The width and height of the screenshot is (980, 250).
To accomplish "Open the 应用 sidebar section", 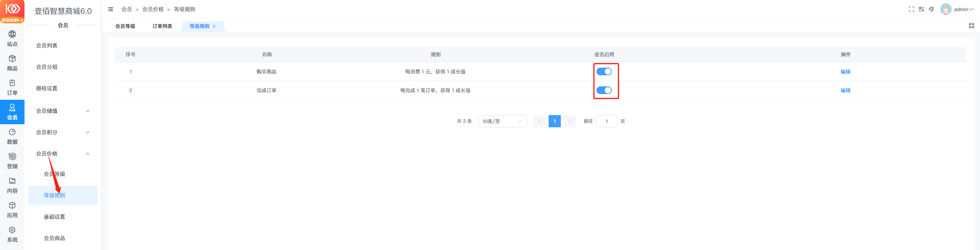I will [x=12, y=210].
